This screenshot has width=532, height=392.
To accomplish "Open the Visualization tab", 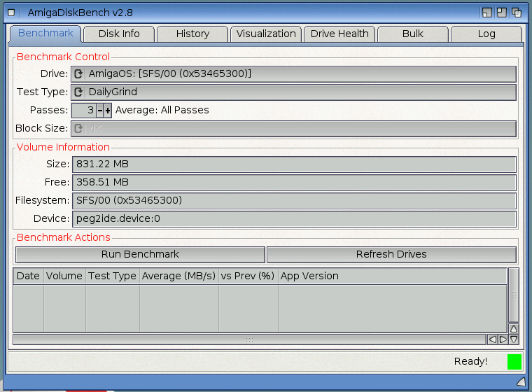I will tap(266, 34).
